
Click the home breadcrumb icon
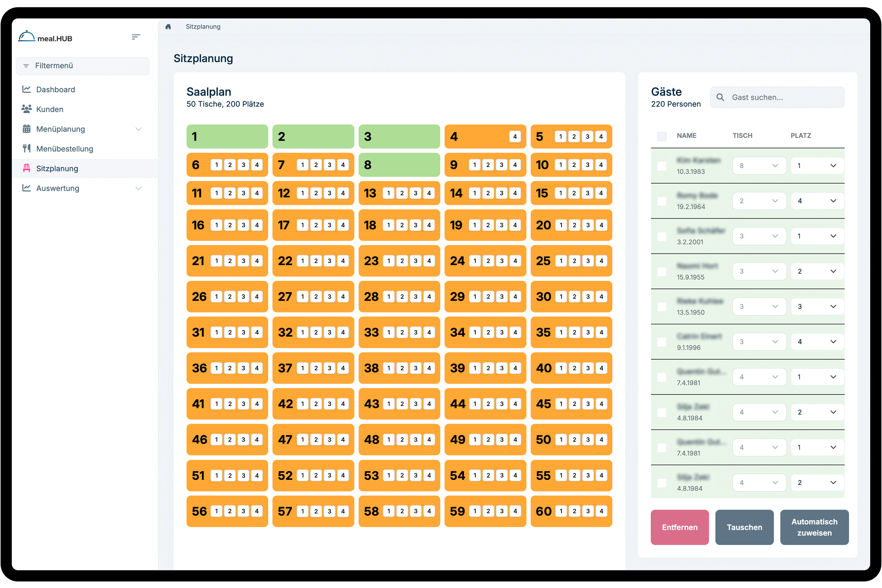[x=168, y=27]
